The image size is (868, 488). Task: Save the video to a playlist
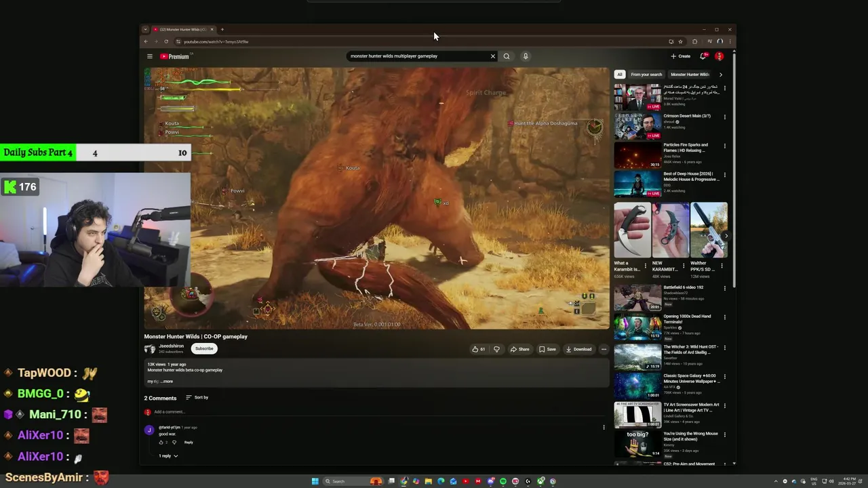click(547, 349)
